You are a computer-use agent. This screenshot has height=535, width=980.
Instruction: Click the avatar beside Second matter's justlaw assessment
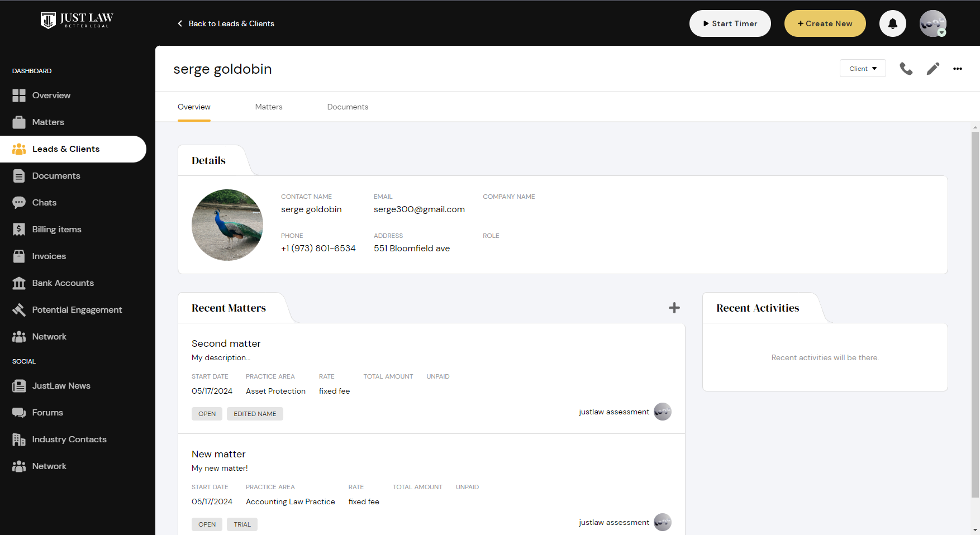[663, 412]
